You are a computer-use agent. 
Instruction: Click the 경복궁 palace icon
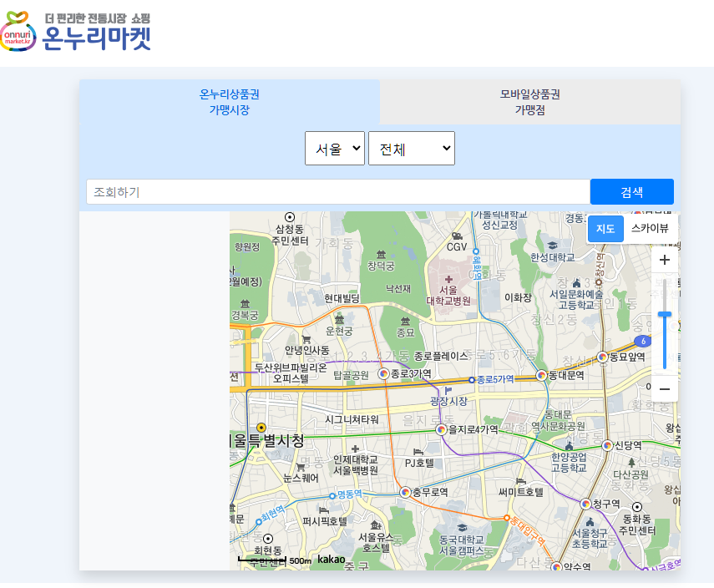click(x=245, y=303)
